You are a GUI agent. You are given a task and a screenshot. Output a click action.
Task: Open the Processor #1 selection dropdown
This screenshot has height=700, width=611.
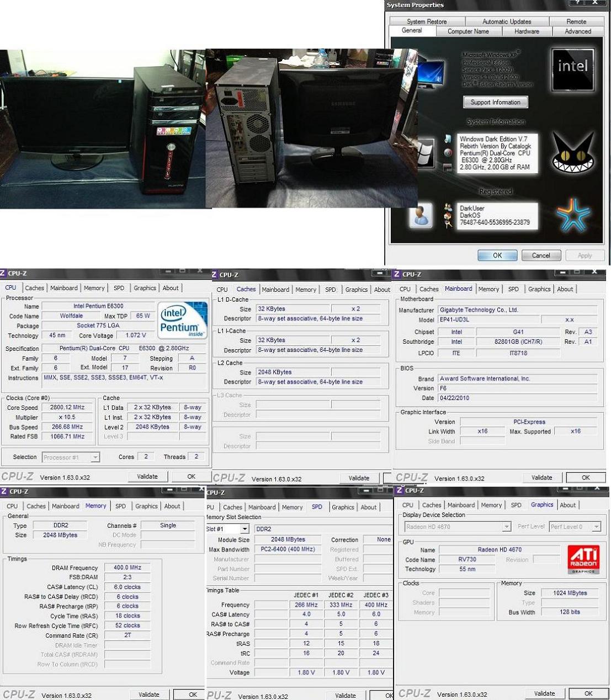point(95,457)
